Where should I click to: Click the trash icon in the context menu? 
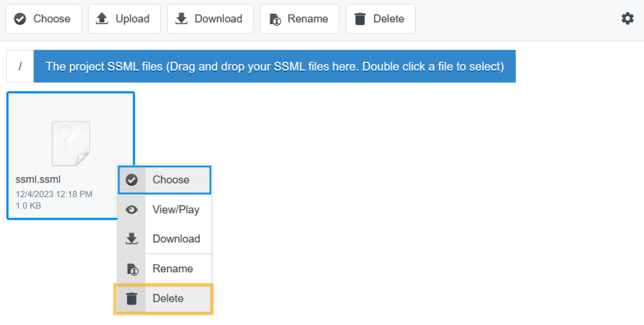[x=131, y=299]
